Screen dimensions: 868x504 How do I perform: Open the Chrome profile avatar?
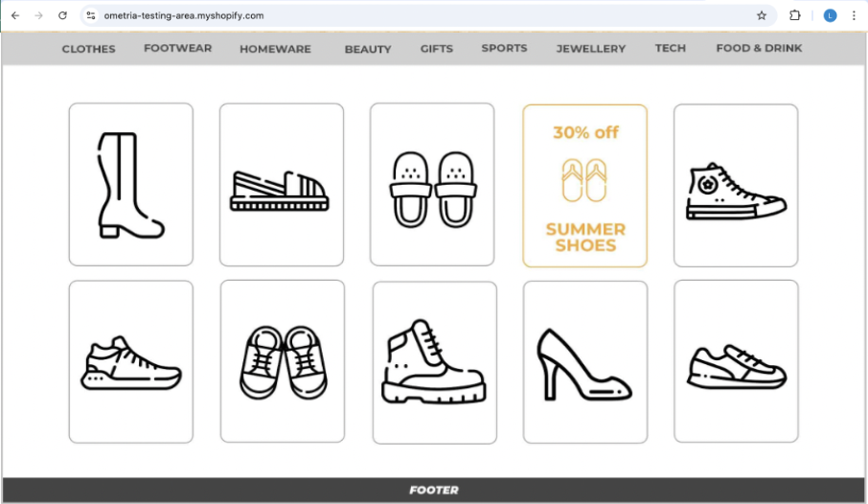(x=830, y=15)
